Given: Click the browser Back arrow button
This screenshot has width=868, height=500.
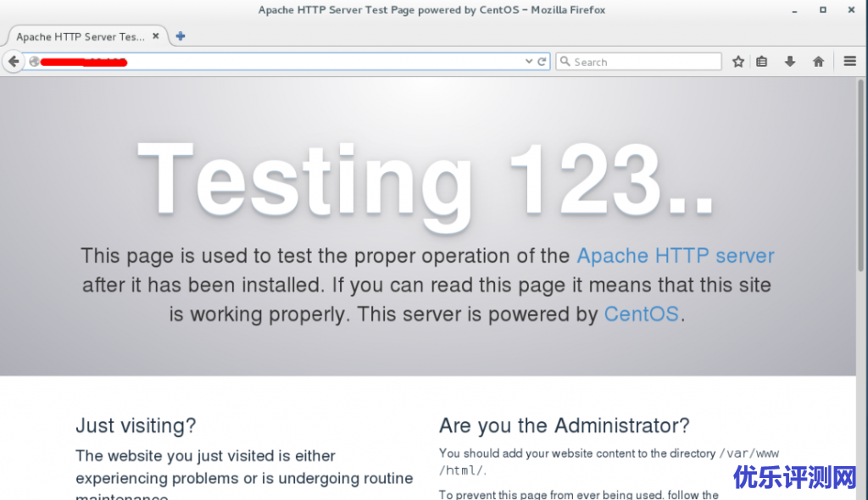Looking at the screenshot, I should tap(13, 62).
